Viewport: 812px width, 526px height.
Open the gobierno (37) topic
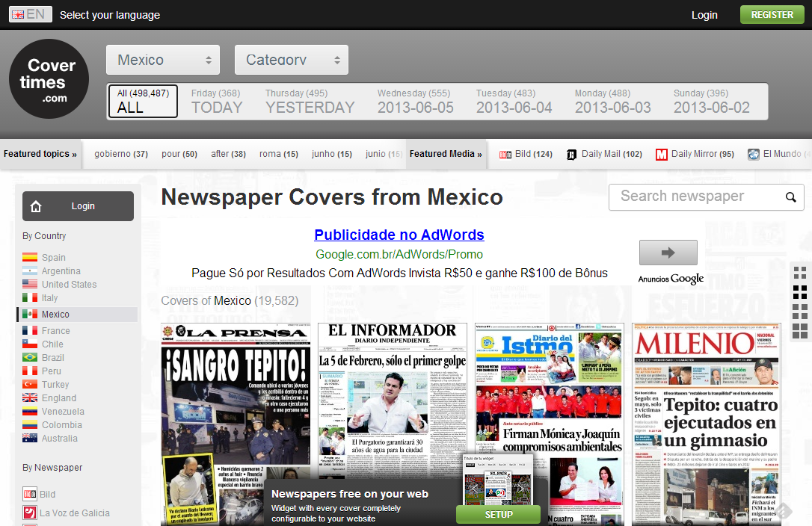click(x=121, y=154)
